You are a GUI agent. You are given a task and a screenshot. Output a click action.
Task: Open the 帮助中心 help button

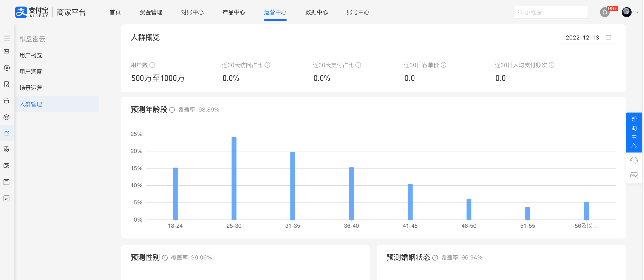point(634,132)
